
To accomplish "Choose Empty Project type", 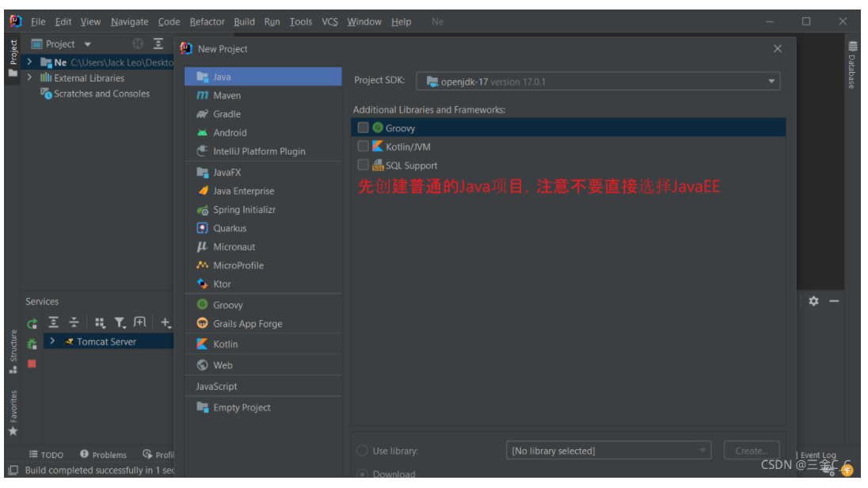I will point(263,407).
